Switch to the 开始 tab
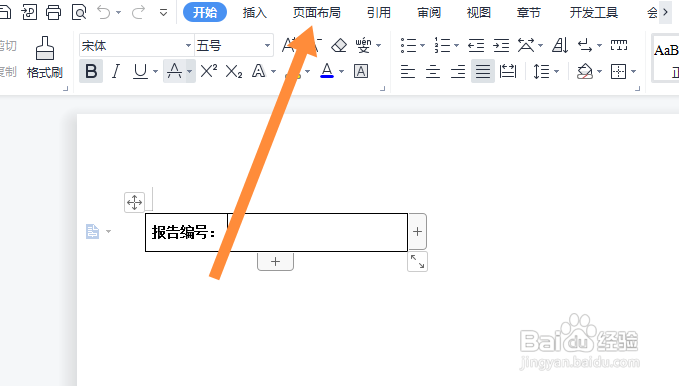Viewport: 679px width, 386px height. click(205, 12)
